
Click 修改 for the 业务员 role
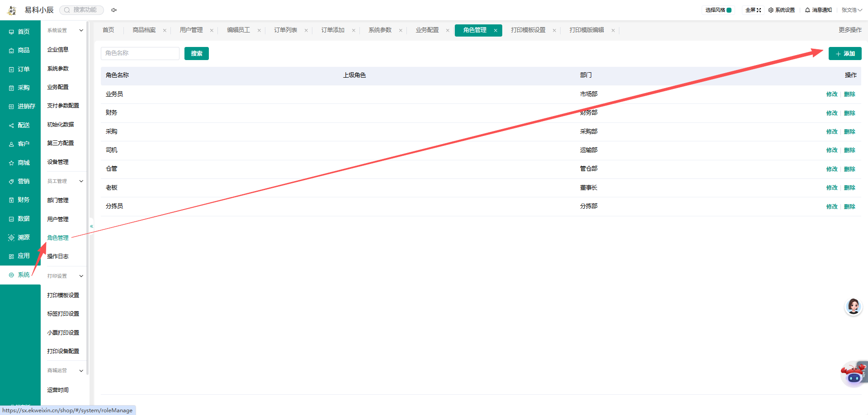click(x=832, y=94)
